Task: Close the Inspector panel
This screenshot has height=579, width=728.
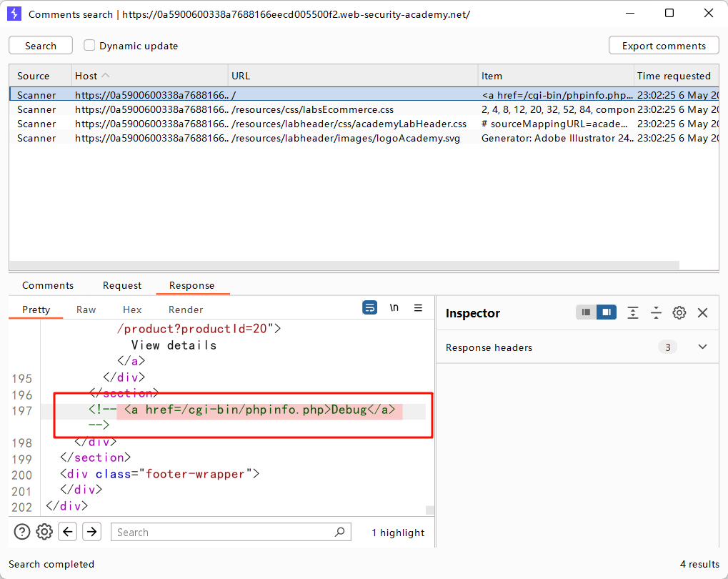Action: coord(702,313)
